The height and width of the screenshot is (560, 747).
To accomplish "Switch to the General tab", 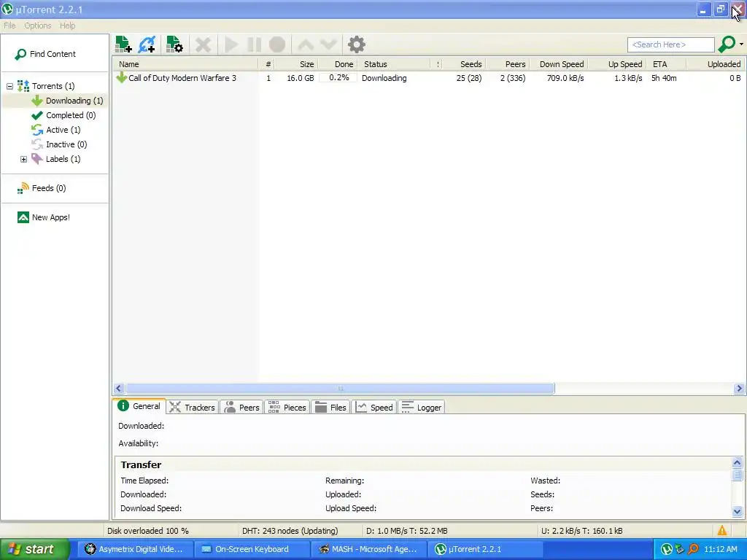I will click(x=139, y=406).
